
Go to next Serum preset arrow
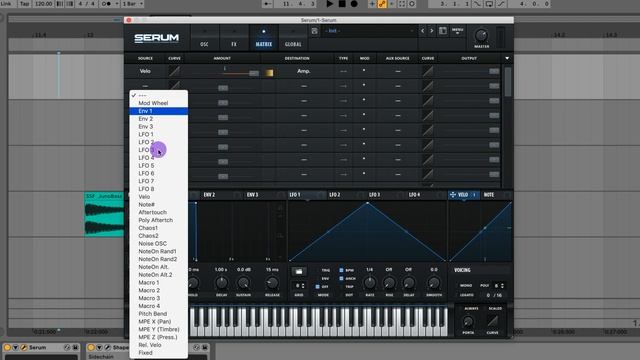coord(431,31)
